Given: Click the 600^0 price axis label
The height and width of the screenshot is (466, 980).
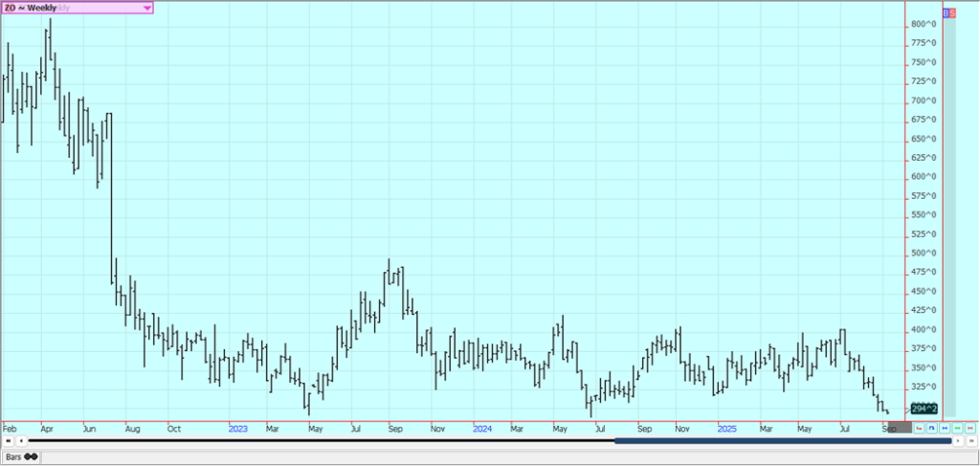Looking at the screenshot, I should click(x=924, y=177).
